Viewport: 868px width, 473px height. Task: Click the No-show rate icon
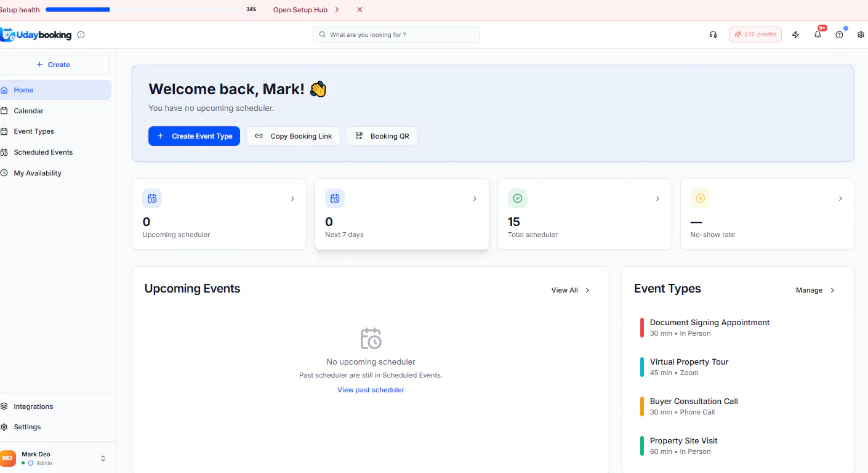click(x=700, y=198)
